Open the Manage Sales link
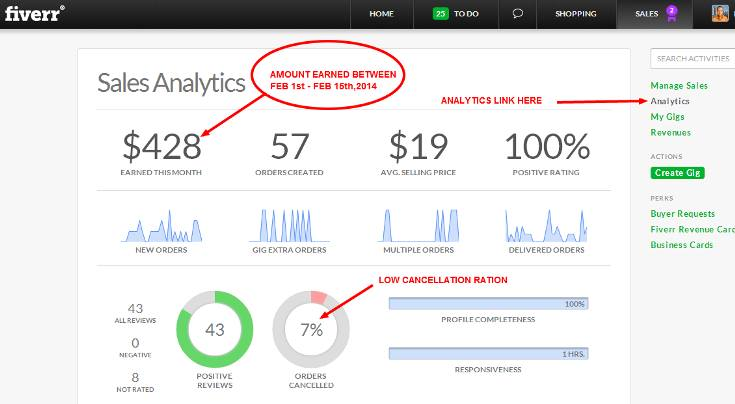735x404 pixels. click(679, 85)
